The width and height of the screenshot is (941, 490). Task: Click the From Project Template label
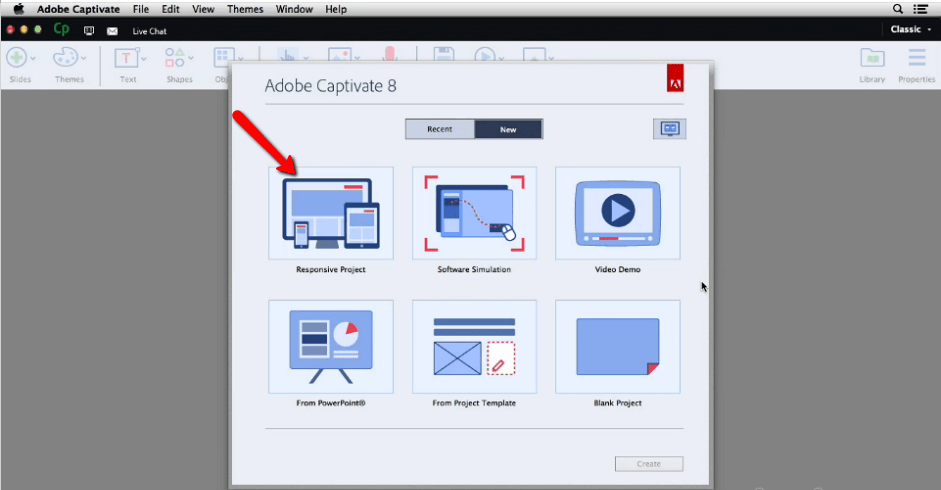pyautogui.click(x=474, y=403)
